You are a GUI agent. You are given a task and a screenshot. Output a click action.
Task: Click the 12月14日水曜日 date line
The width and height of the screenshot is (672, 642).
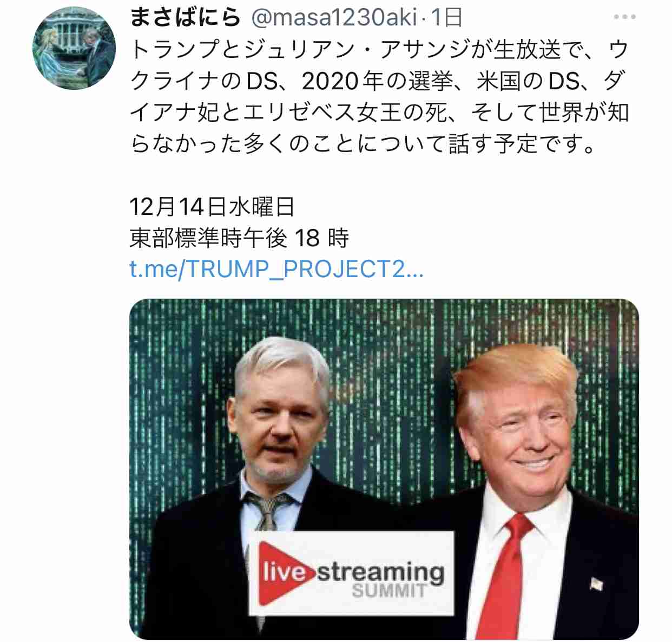tap(213, 207)
